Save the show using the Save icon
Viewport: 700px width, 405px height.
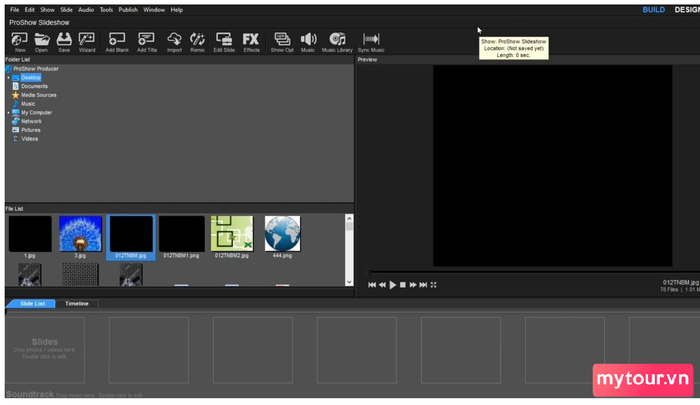(64, 42)
